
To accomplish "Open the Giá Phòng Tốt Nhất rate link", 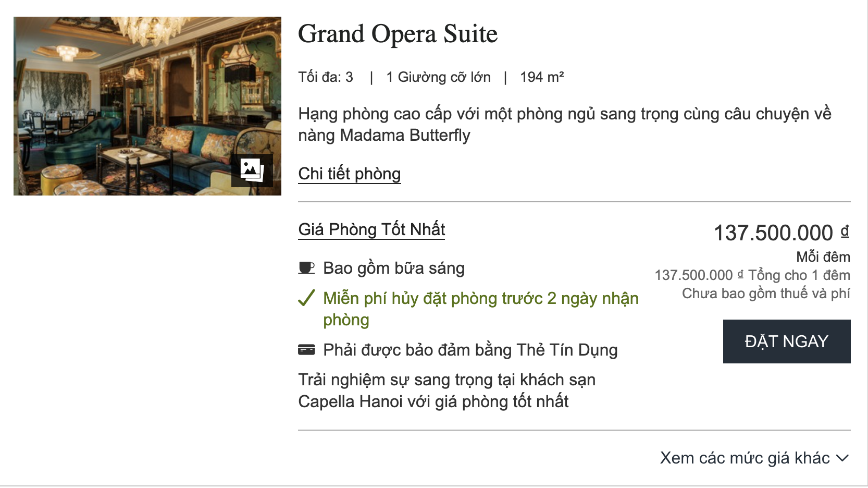I will (x=371, y=229).
